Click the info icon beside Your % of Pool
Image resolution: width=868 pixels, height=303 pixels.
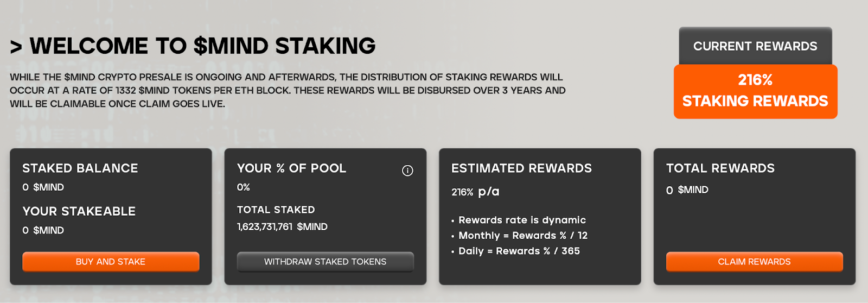click(407, 171)
